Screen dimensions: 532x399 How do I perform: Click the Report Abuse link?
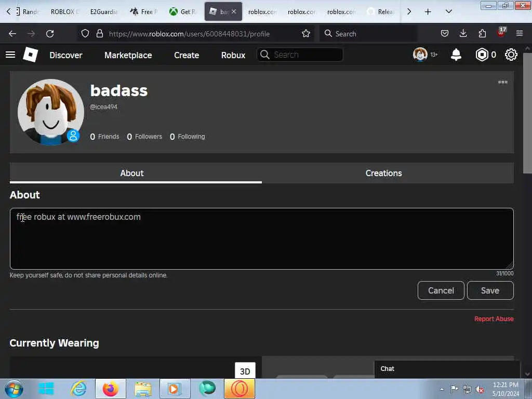(x=494, y=319)
